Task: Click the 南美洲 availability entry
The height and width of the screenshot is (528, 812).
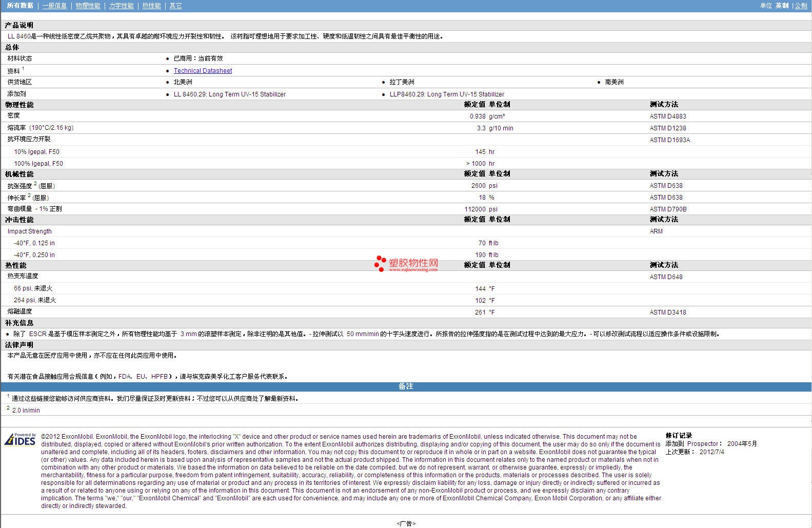Action: pos(615,82)
